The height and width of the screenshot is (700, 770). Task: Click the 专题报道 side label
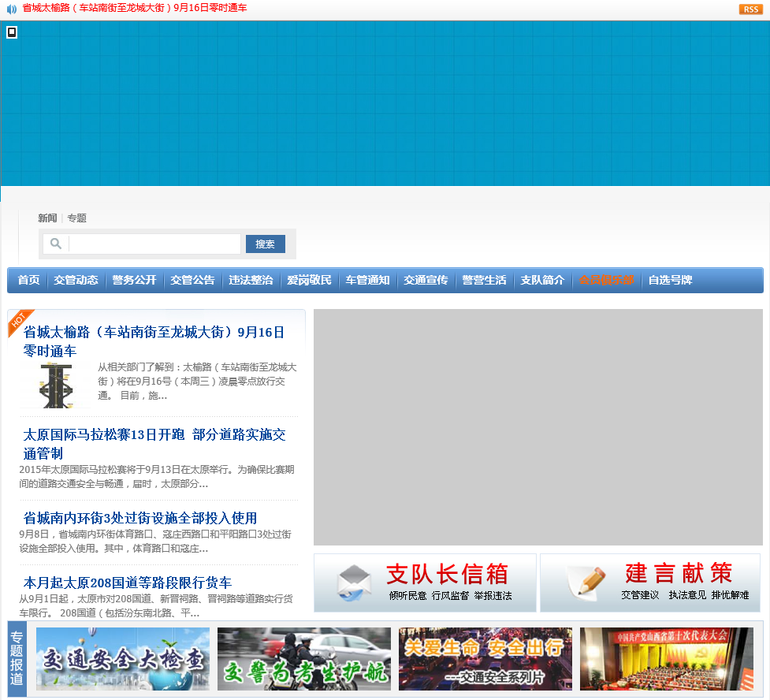[17, 658]
